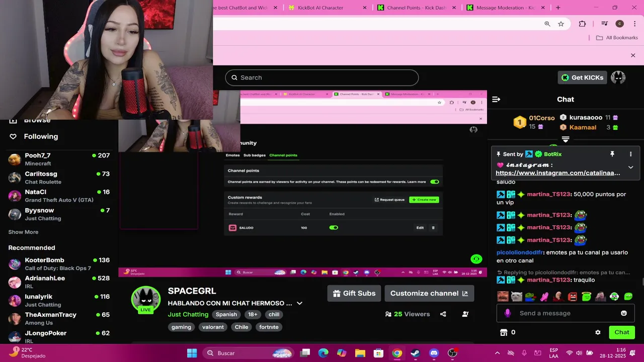Image resolution: width=644 pixels, height=362 pixels.
Task: Toggle the Channel points switch in stream
Action: pos(435,182)
